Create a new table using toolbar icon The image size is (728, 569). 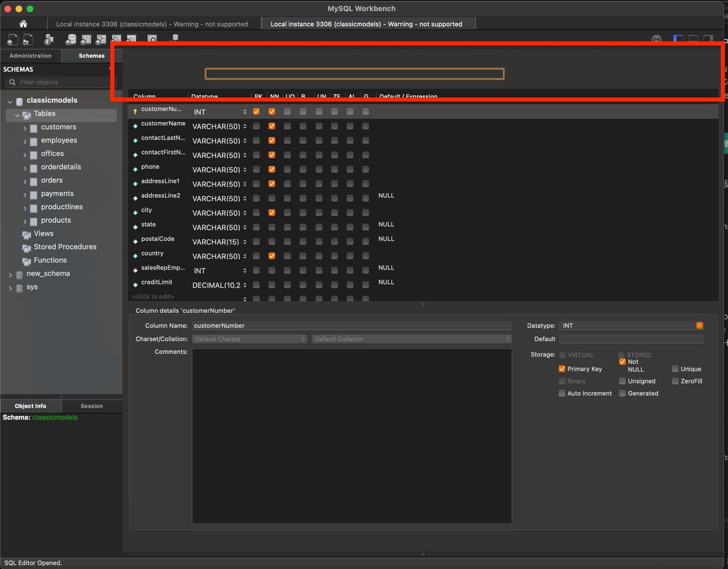[86, 40]
